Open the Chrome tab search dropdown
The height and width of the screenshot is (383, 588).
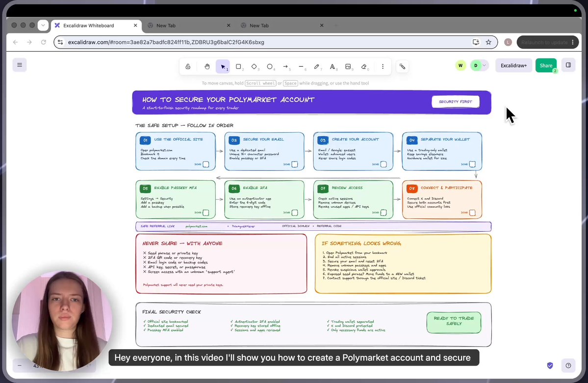pos(43,25)
